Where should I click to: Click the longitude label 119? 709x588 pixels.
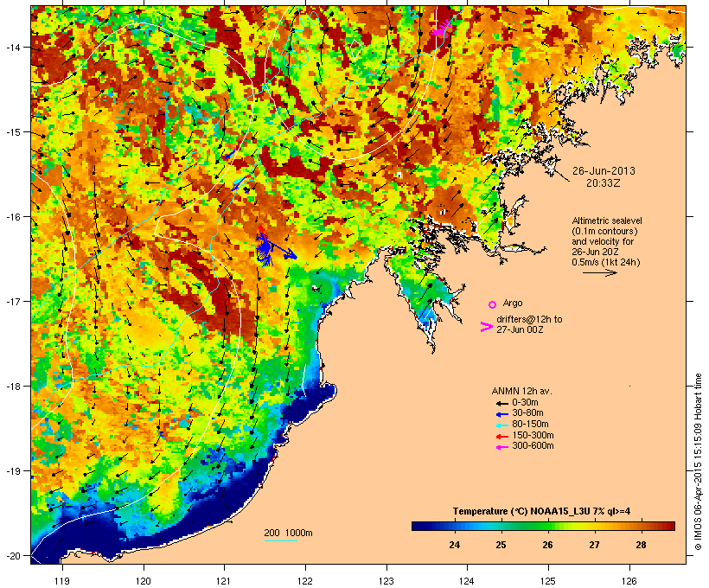pos(62,581)
